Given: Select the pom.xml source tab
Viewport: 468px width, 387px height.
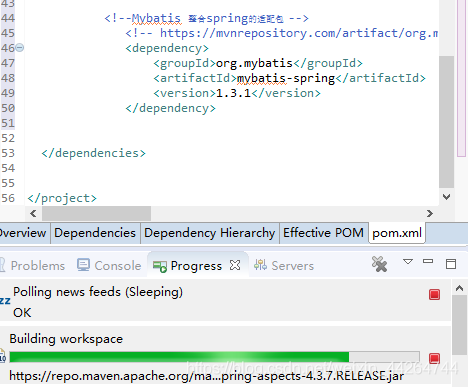Looking at the screenshot, I should [397, 233].
